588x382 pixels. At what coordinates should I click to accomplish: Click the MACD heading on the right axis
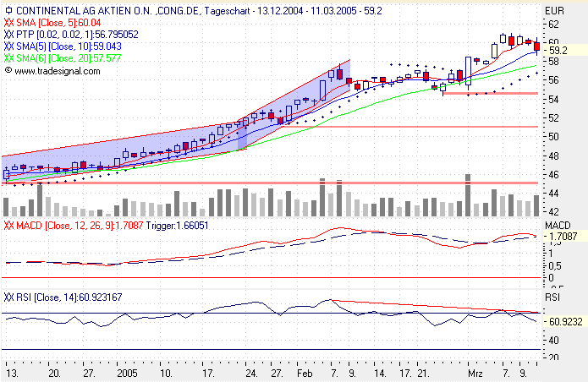(558, 226)
